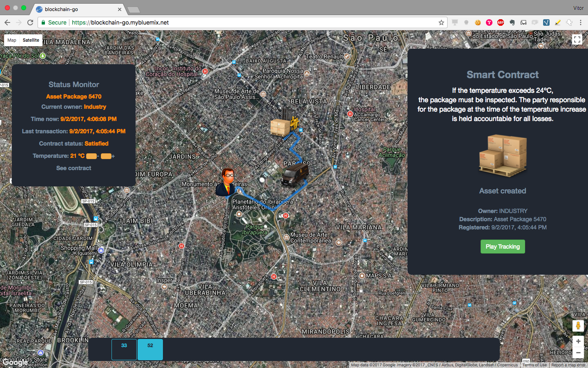
Task: Click the forklift with box map marker
Action: click(x=285, y=122)
